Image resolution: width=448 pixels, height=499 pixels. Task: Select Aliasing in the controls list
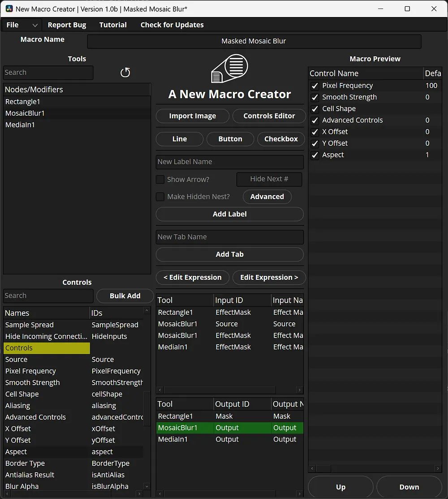click(17, 406)
